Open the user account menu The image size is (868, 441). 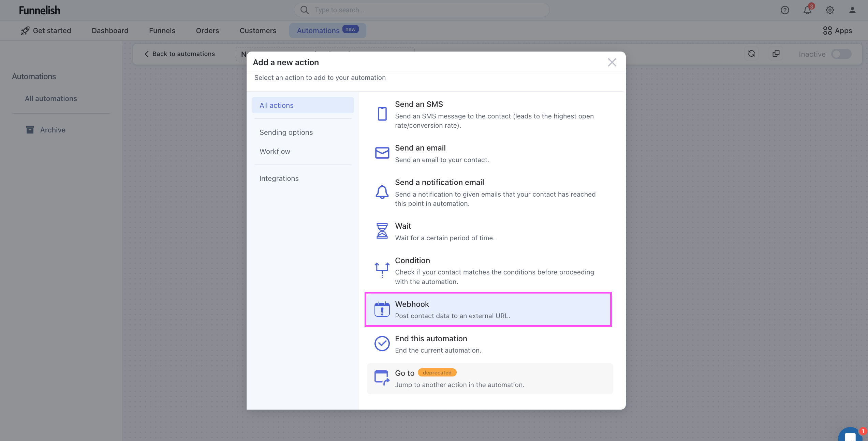click(x=852, y=10)
